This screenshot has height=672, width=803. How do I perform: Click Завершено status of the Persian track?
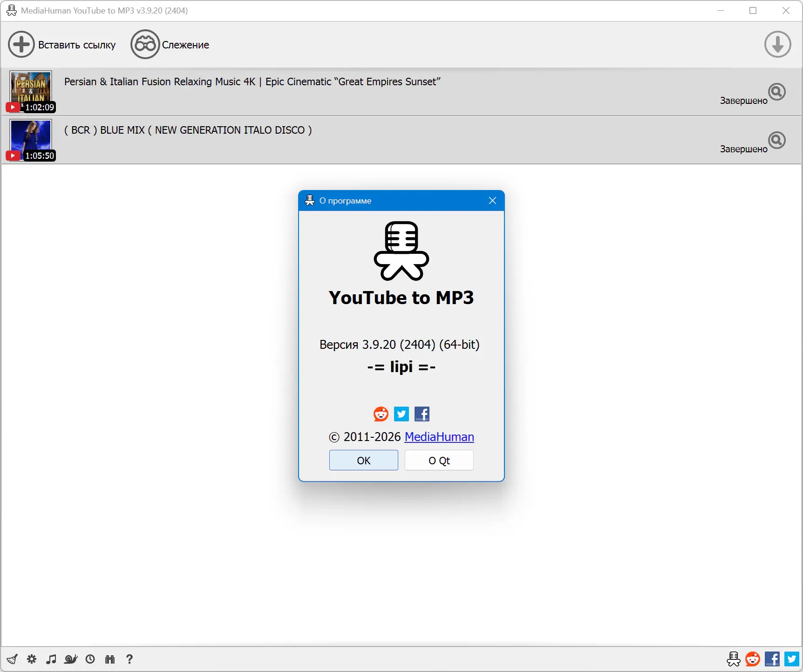point(743,101)
